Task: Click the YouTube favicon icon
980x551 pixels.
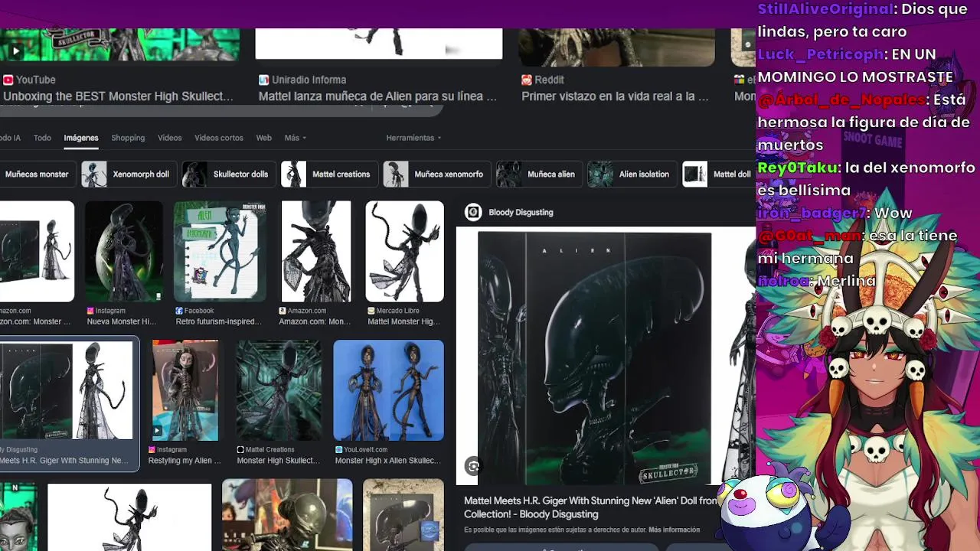Action: pos(8,80)
